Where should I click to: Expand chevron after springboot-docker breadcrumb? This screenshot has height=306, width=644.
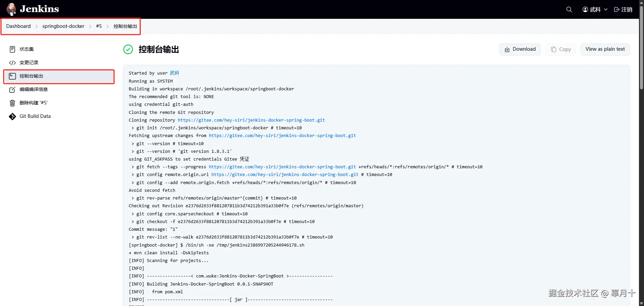pos(90,27)
